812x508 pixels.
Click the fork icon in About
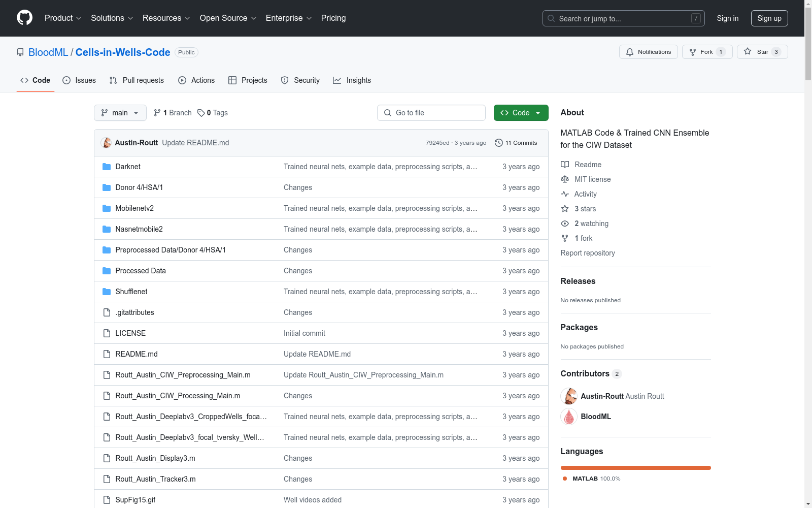click(x=565, y=238)
